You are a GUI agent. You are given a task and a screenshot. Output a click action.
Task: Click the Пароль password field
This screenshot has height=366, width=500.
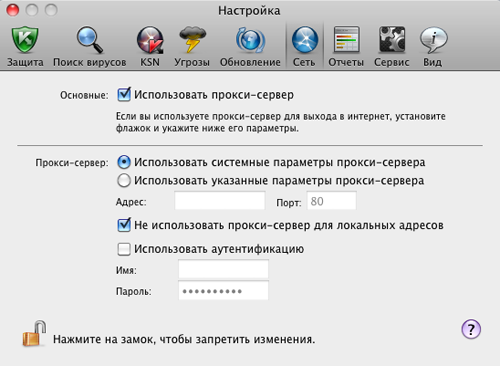[223, 290]
